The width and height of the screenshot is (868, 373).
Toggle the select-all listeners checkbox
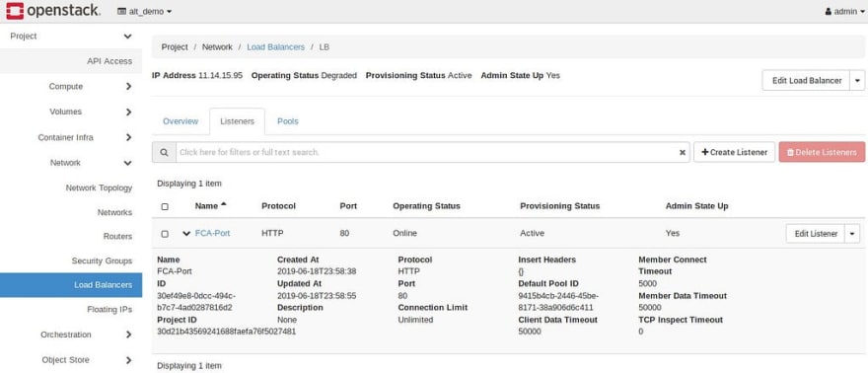click(165, 206)
